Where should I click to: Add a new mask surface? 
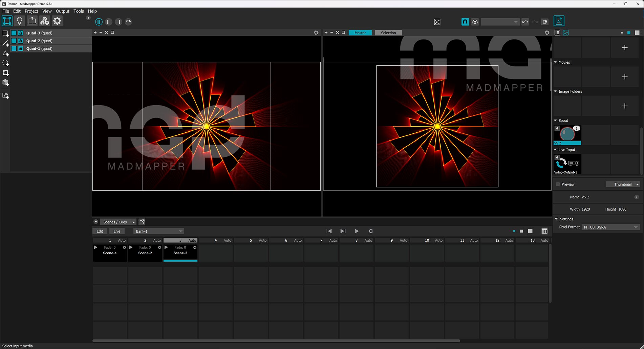point(5,73)
